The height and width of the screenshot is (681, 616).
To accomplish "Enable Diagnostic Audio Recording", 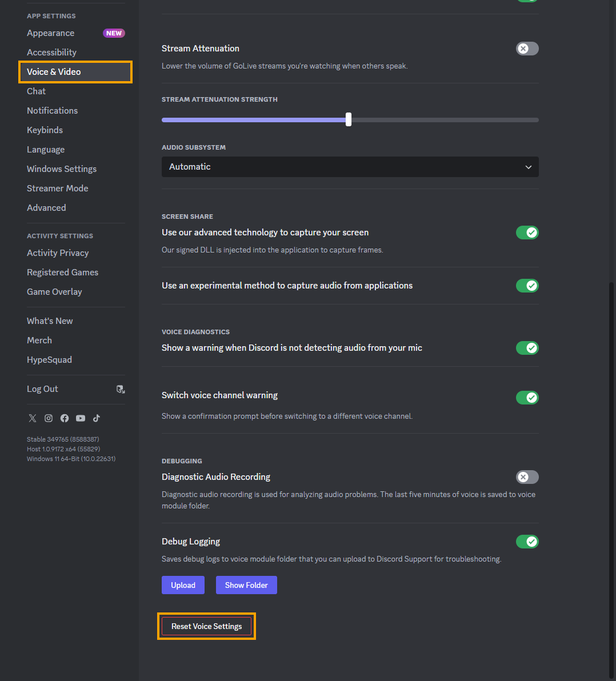I will (527, 477).
